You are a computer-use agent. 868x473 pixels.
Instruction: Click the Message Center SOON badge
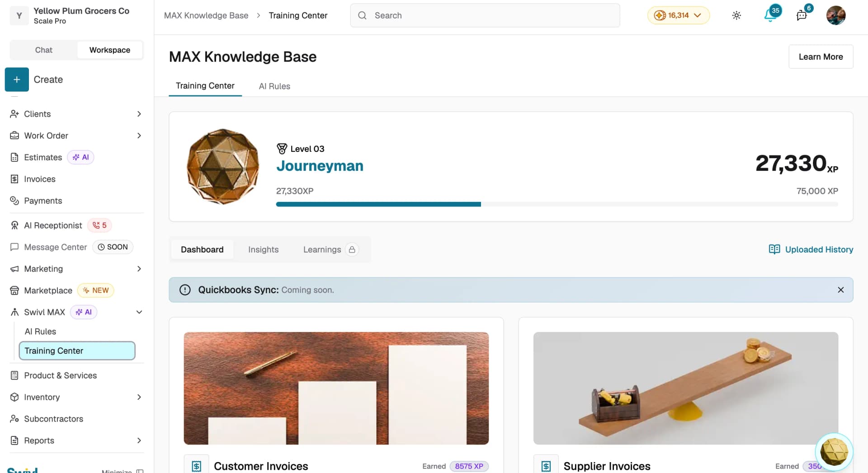113,247
